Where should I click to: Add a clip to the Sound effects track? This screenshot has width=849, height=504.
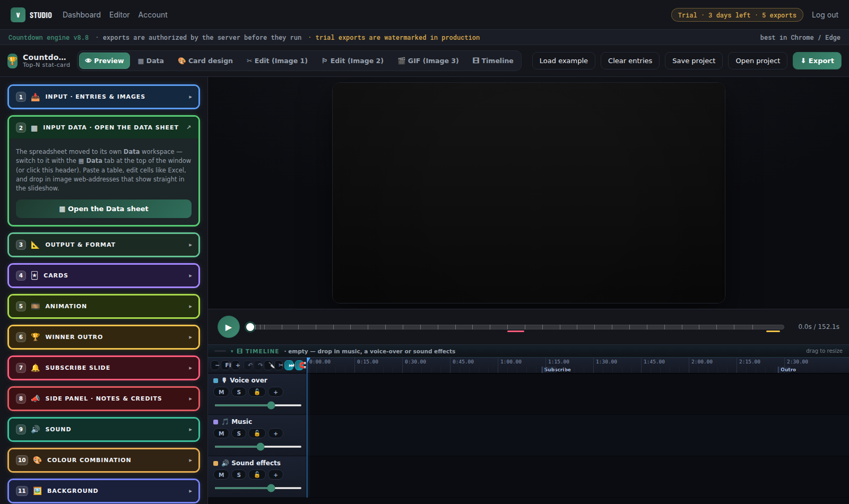click(275, 475)
